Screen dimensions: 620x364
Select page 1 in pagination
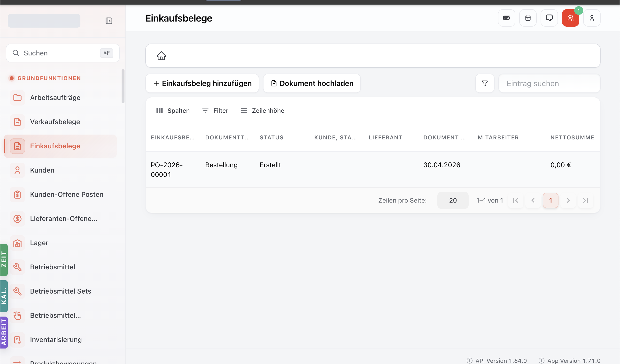(550, 200)
